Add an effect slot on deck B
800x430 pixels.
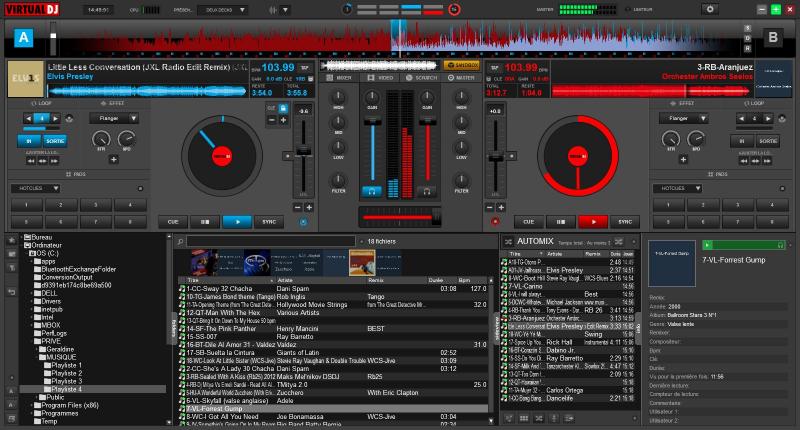[x=683, y=160]
